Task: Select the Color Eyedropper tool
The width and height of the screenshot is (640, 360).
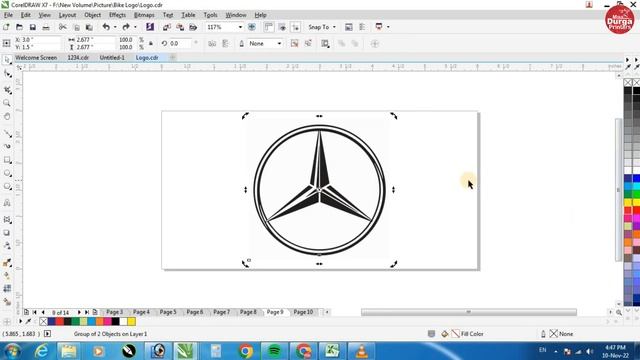Action: (7, 263)
